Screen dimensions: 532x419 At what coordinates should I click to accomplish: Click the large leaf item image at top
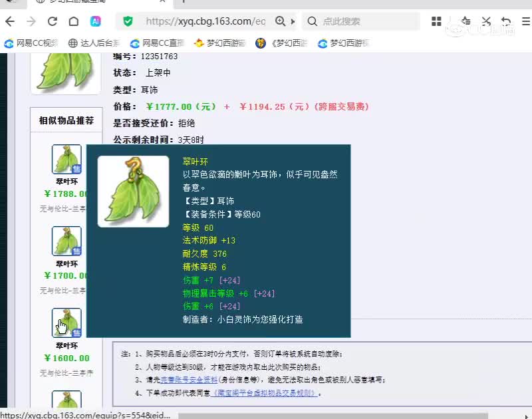65,72
